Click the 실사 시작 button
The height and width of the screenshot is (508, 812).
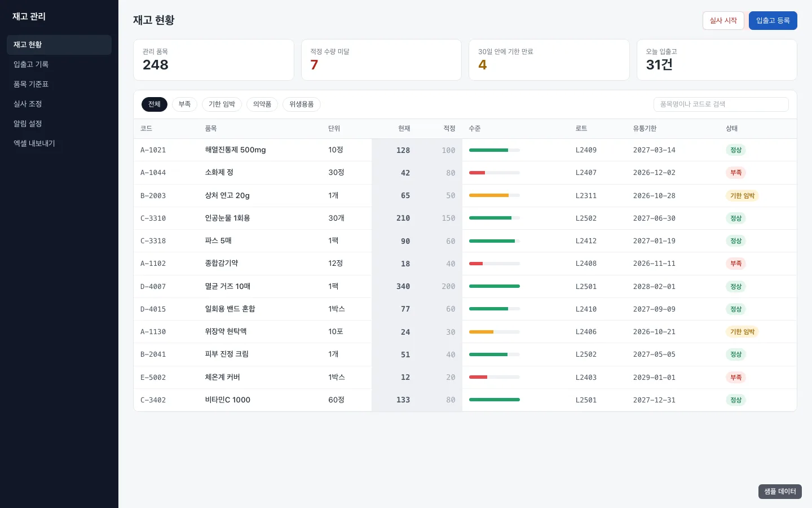pos(723,20)
